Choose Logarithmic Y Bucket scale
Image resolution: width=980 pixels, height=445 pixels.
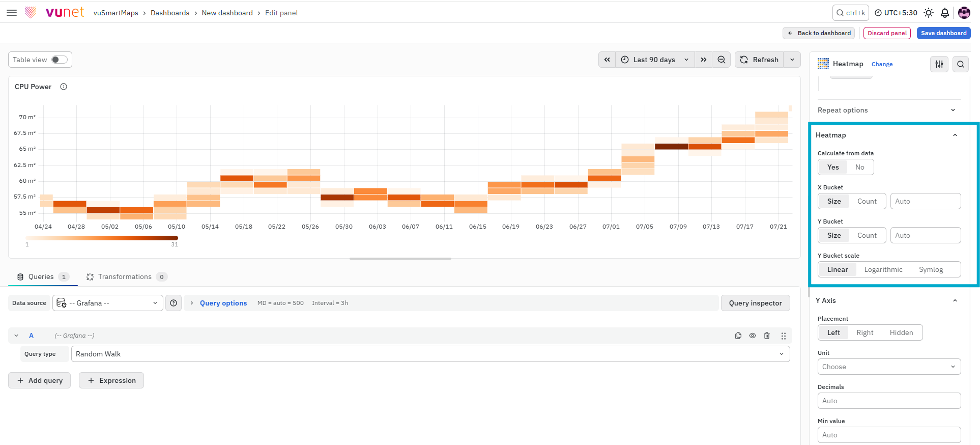pos(883,269)
